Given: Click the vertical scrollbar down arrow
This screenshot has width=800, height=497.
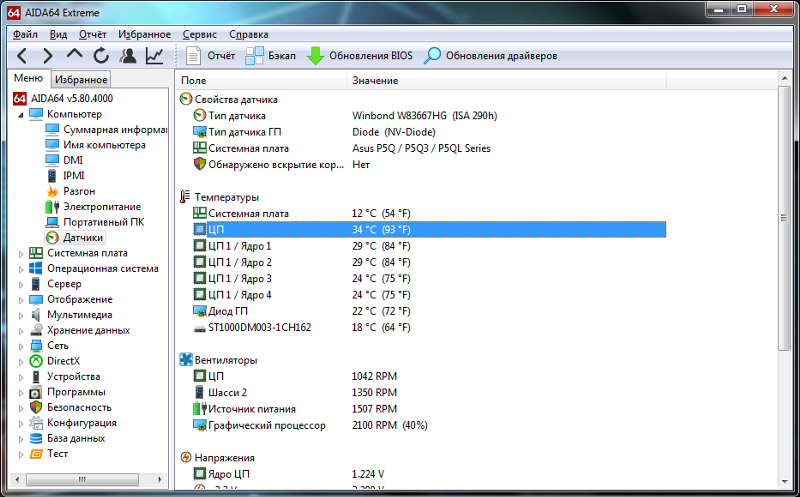Looking at the screenshot, I should click(784, 482).
